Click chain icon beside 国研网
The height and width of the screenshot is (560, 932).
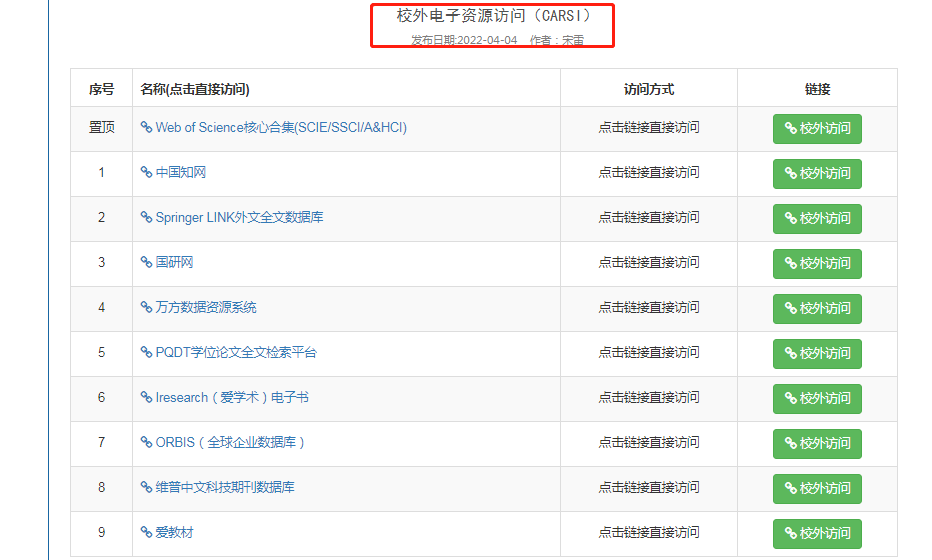(x=146, y=262)
